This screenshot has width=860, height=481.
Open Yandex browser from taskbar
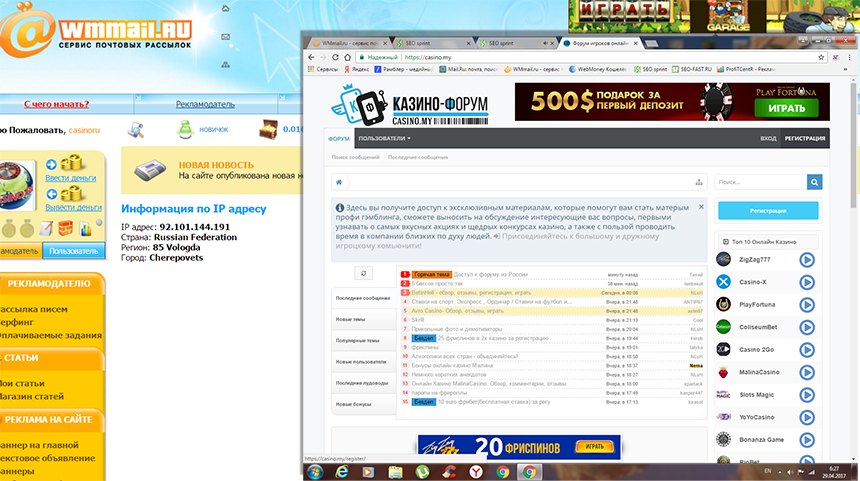476,472
